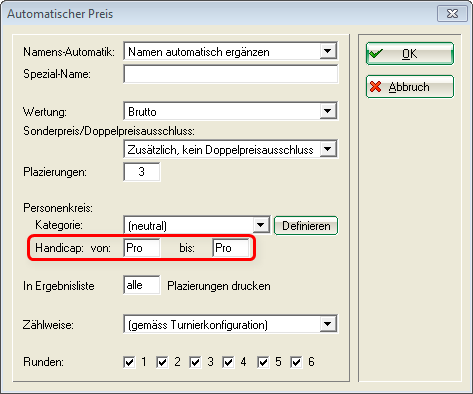473x394 pixels.
Task: Uncheck round 6 checkbox
Action: (296, 362)
